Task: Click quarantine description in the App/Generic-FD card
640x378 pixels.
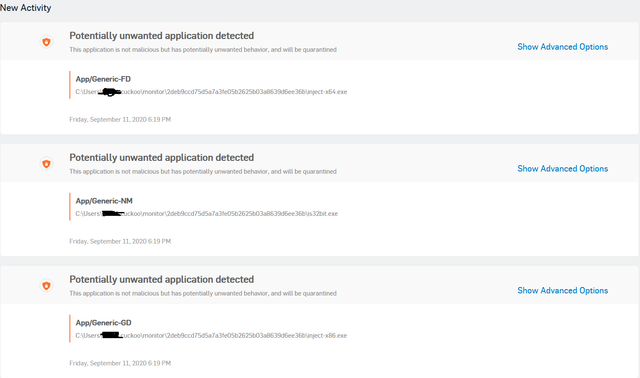Action: 203,50
